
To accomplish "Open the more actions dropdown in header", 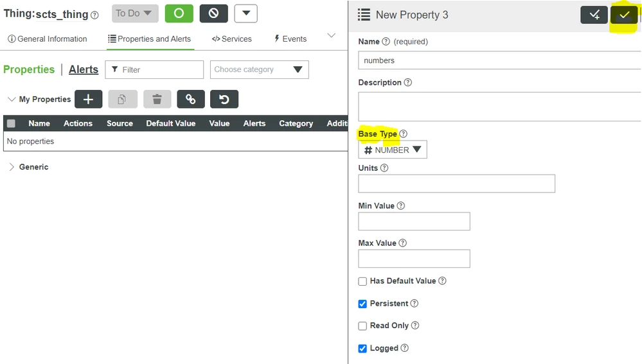I will [245, 13].
